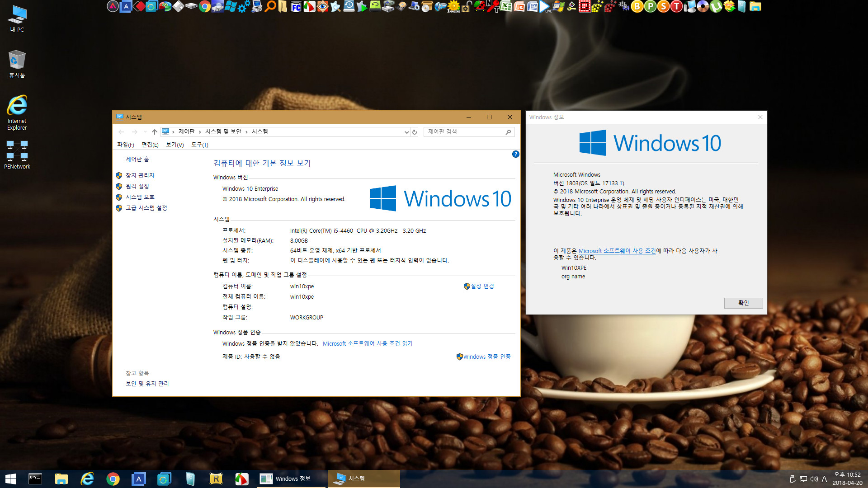Open the 휴지통 recycle bin desktop icon
Viewport: 868px width, 488px height.
click(17, 64)
